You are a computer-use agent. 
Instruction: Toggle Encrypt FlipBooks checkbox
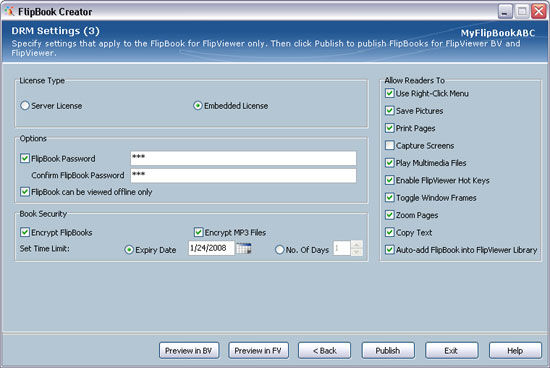(x=25, y=232)
